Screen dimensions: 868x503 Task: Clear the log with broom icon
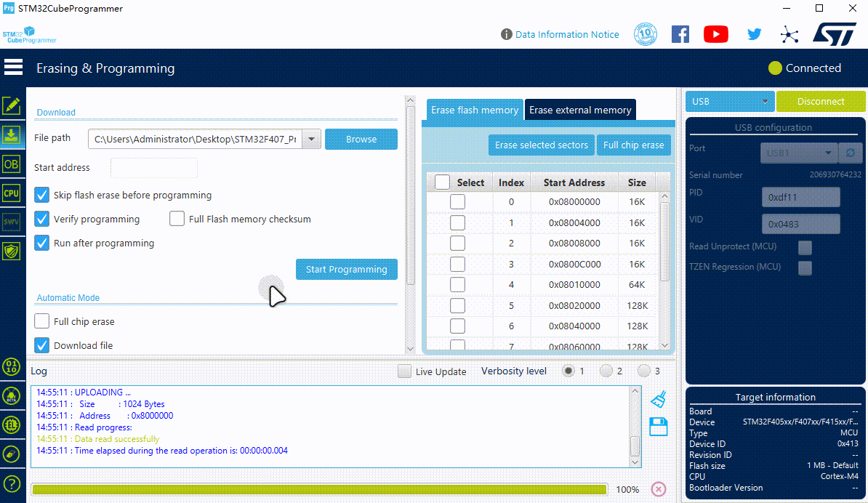point(659,399)
